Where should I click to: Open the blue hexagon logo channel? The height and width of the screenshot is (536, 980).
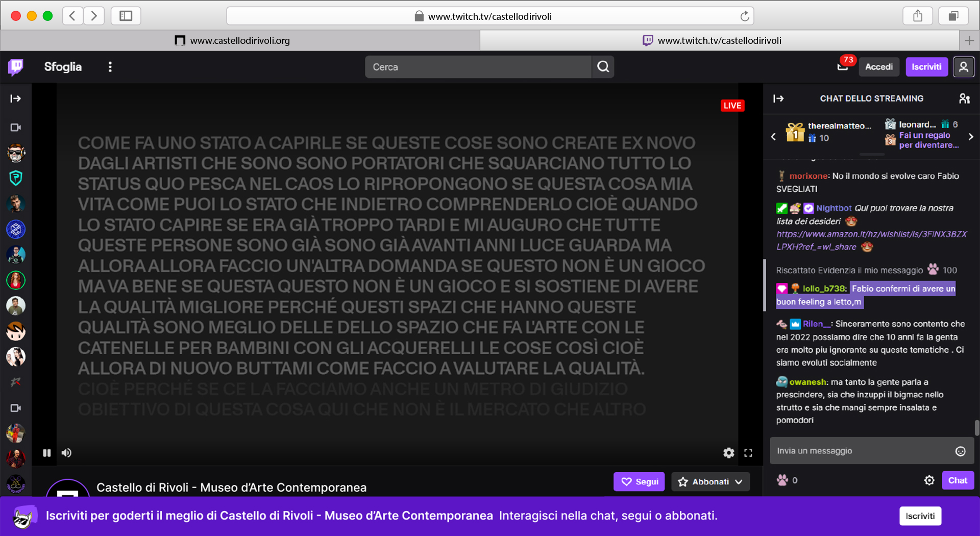(16, 229)
